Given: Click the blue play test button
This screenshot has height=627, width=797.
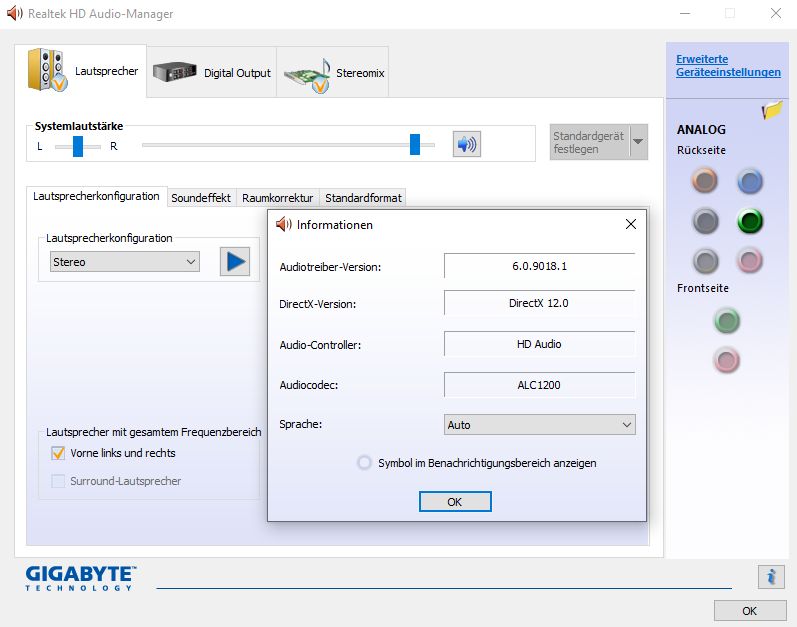Looking at the screenshot, I should (x=235, y=262).
